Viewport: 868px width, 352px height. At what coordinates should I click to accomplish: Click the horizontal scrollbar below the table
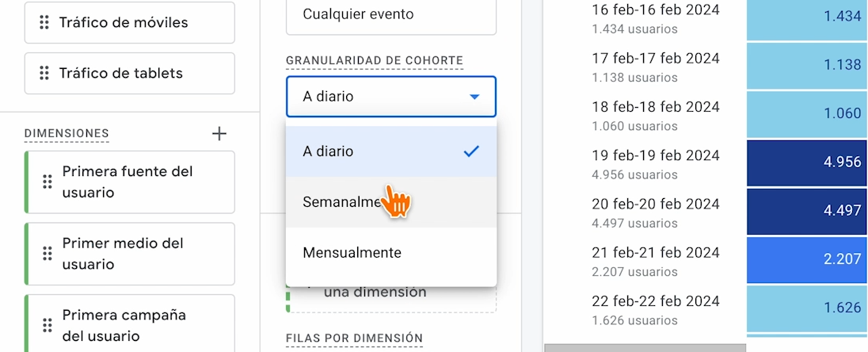(645, 347)
